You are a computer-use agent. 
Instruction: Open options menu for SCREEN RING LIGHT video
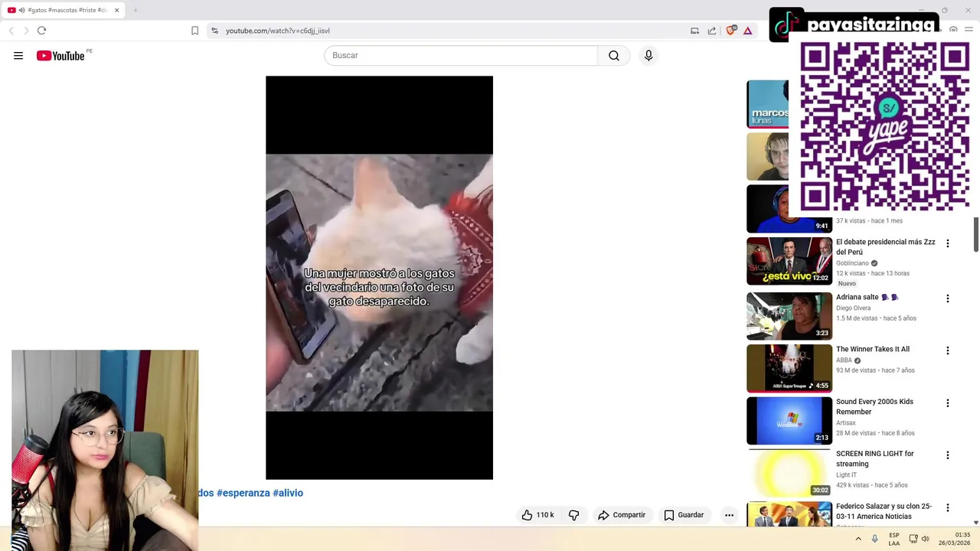[x=947, y=455]
